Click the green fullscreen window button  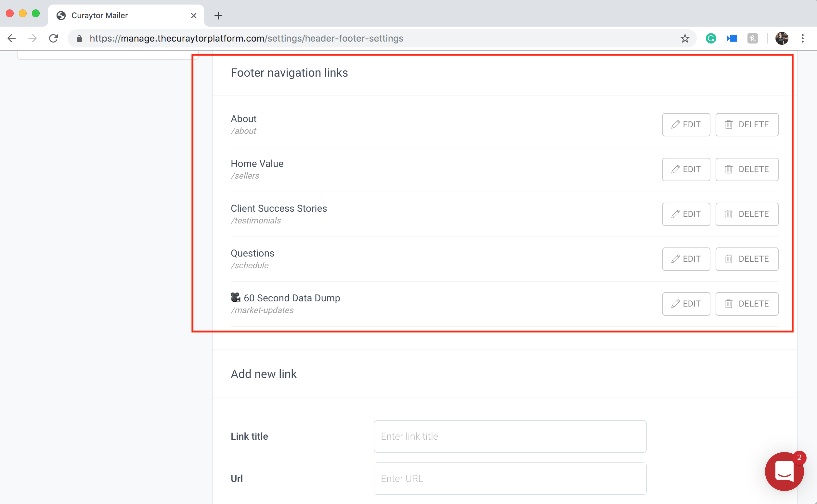tap(36, 13)
